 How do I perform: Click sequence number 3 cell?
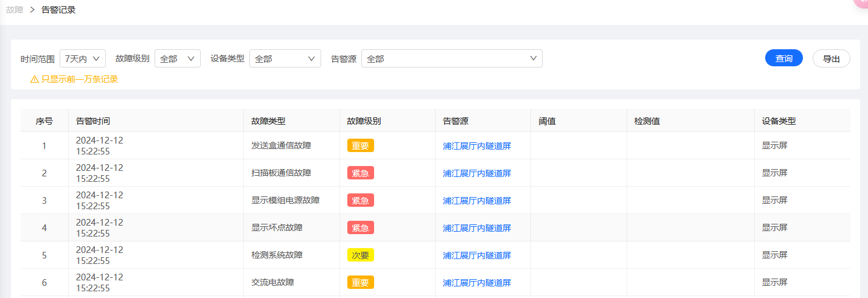click(x=44, y=201)
